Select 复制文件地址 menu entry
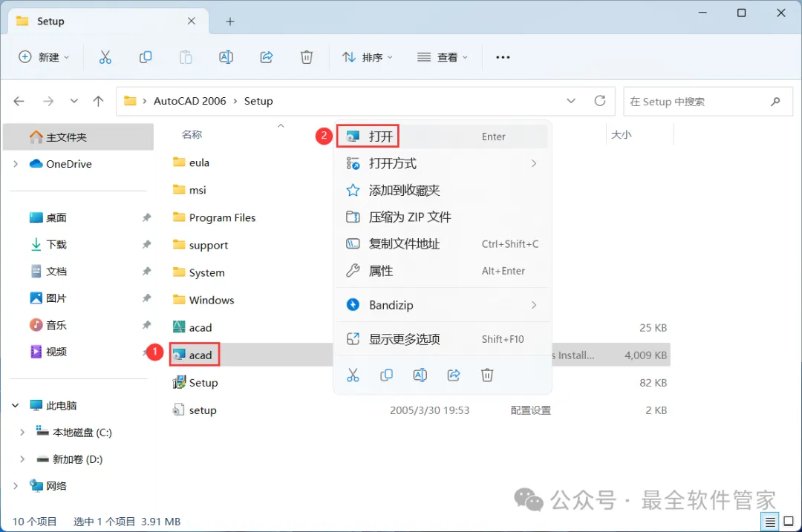Screen dimensions: 802x532 443,244
